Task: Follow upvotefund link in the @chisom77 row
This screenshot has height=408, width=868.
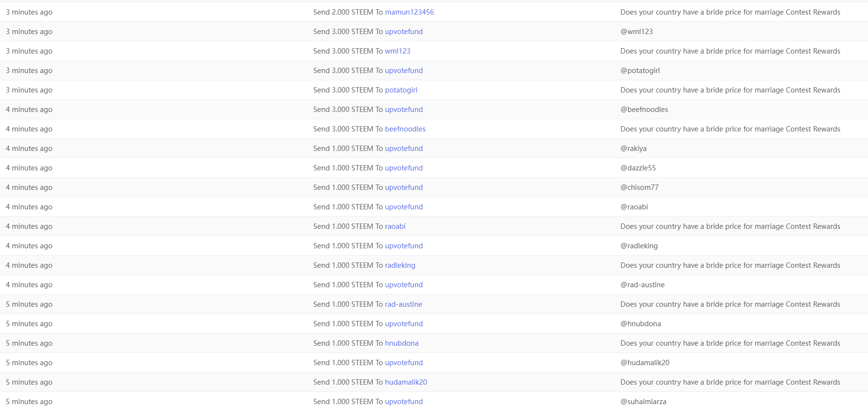Action: pyautogui.click(x=404, y=187)
